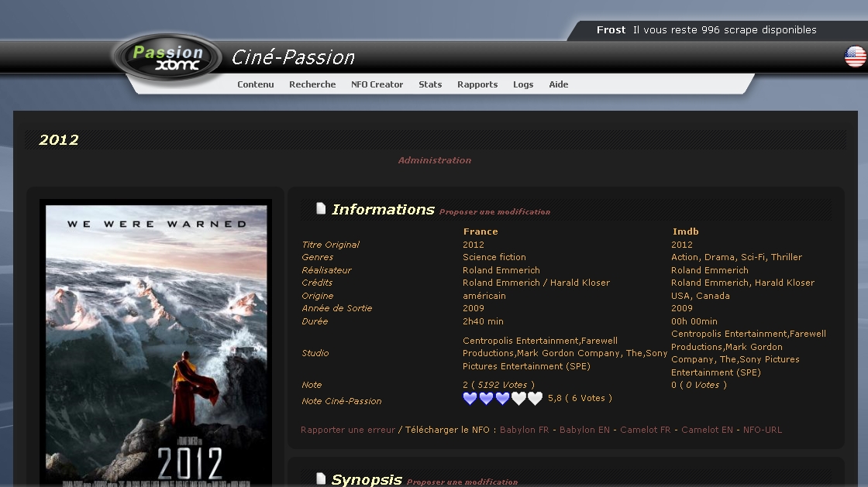Open the Stats menu item

coord(430,84)
